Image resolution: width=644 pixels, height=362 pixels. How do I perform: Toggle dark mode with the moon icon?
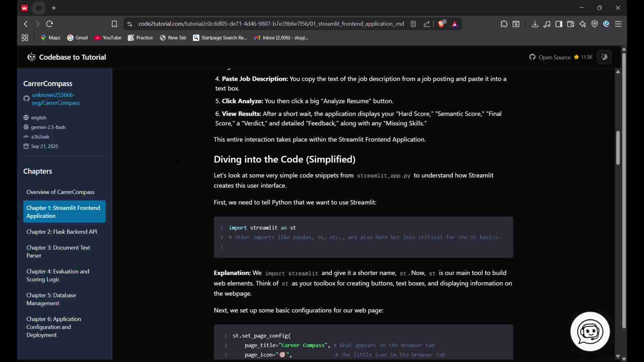tap(606, 57)
